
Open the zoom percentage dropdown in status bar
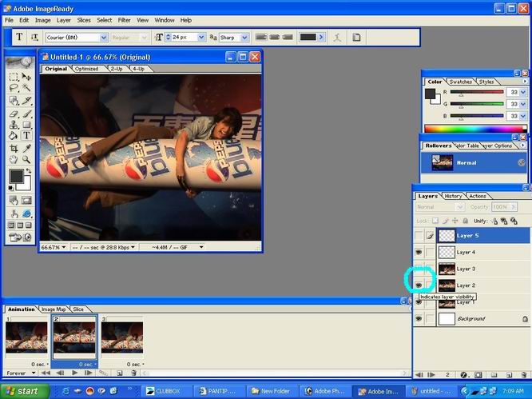point(64,247)
